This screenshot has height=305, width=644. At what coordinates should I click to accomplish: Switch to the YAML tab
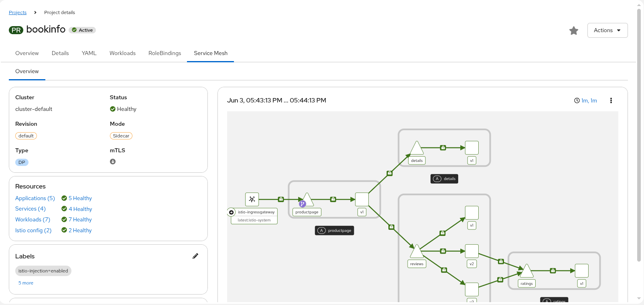coord(89,53)
